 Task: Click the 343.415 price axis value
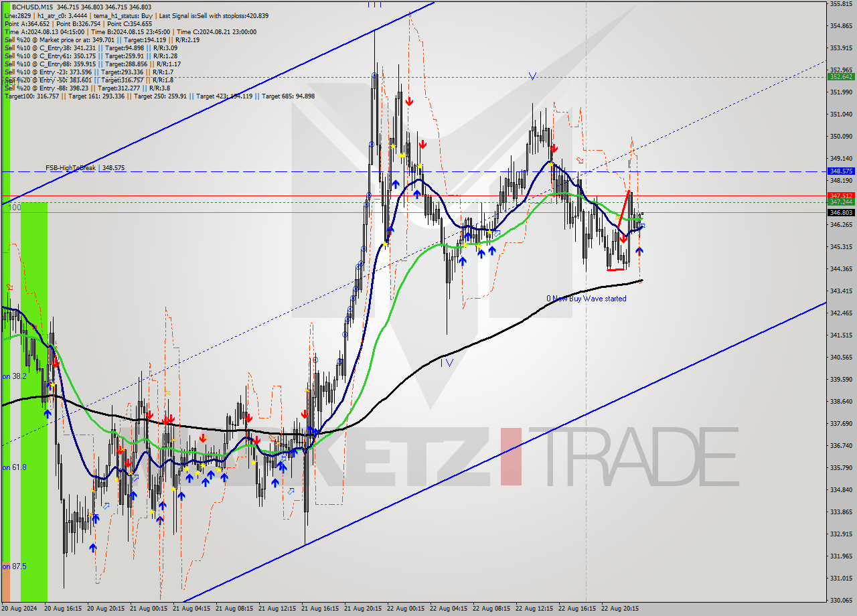pyautogui.click(x=841, y=291)
